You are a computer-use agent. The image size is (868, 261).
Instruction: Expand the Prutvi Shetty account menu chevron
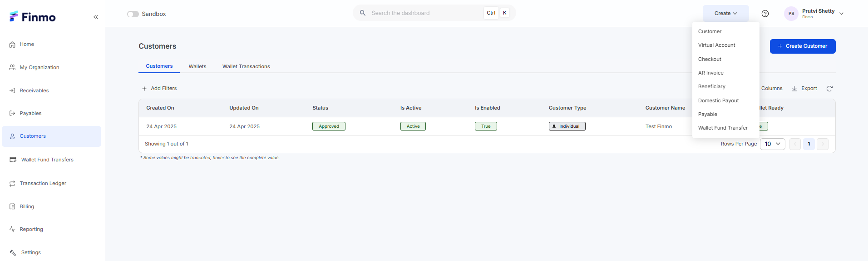click(841, 14)
